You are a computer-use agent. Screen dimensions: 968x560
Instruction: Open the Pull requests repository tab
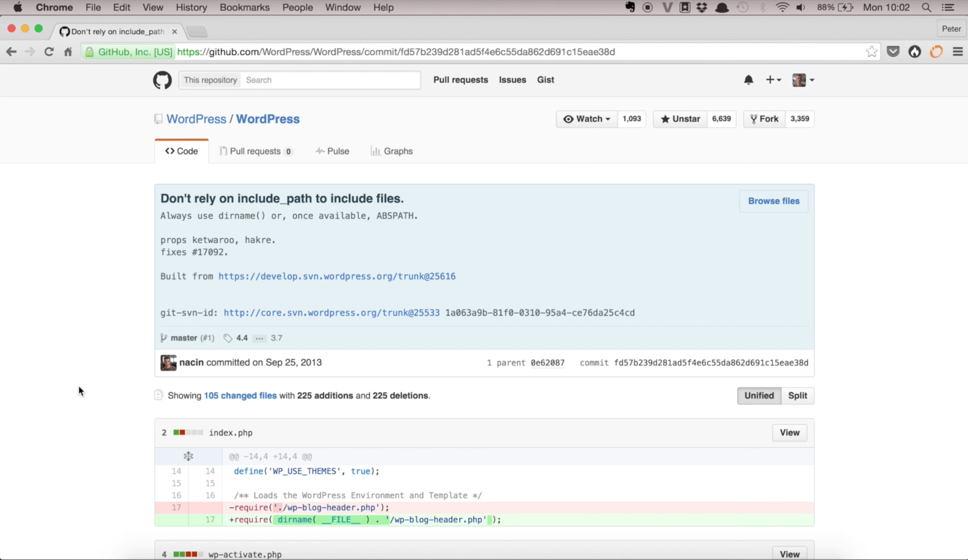pyautogui.click(x=256, y=151)
